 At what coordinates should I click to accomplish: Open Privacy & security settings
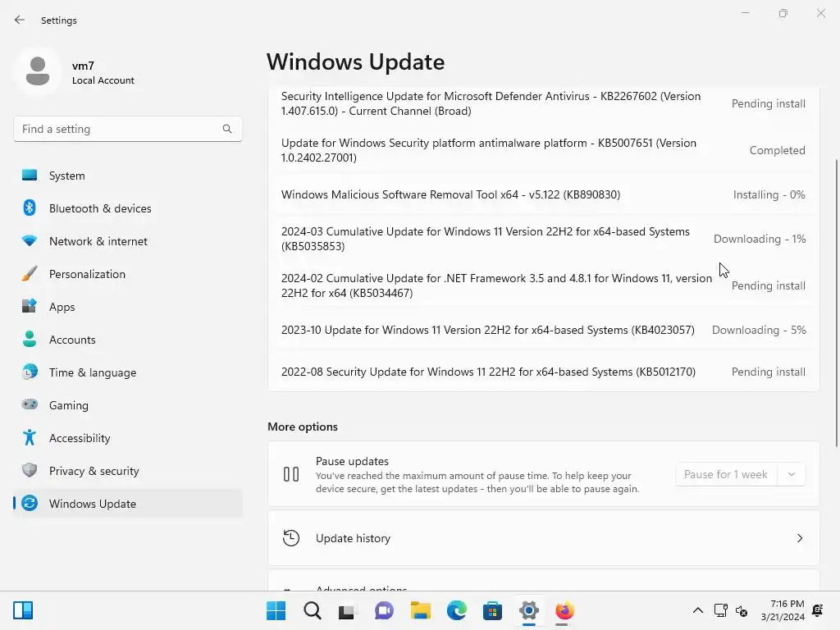click(127, 471)
